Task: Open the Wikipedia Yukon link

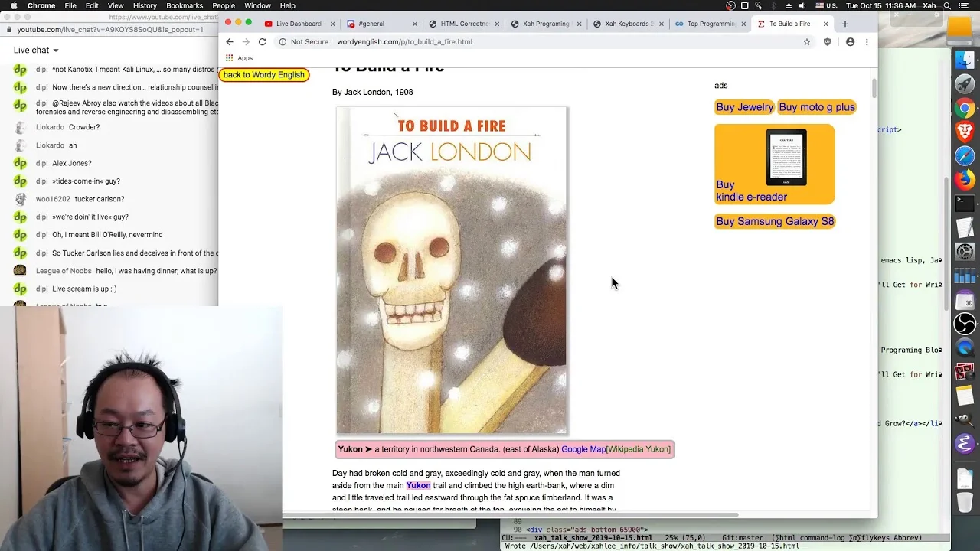Action: click(639, 449)
